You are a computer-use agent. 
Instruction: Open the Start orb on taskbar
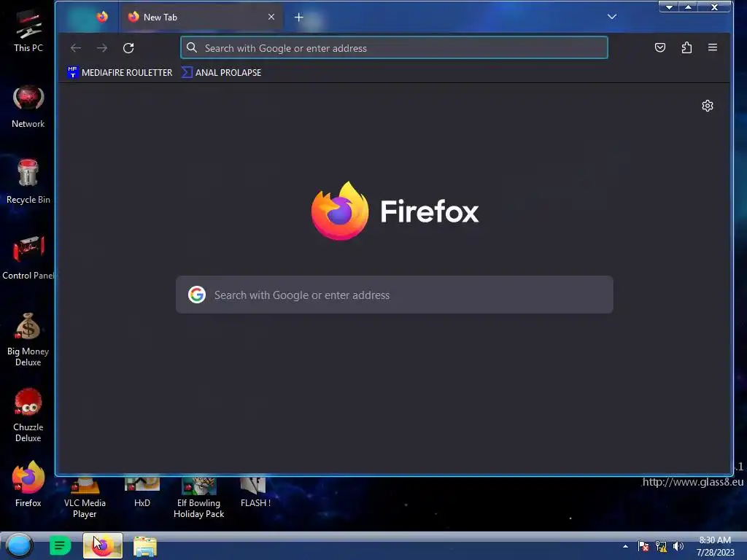point(19,545)
